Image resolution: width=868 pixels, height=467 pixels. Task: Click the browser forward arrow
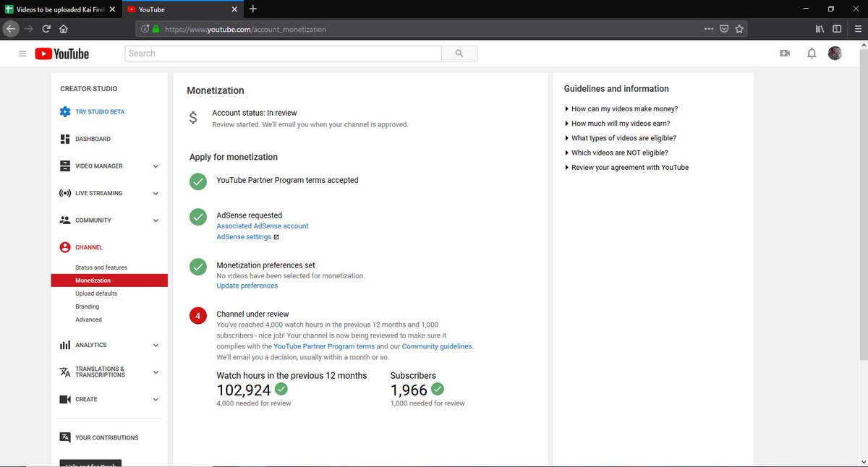(28, 29)
